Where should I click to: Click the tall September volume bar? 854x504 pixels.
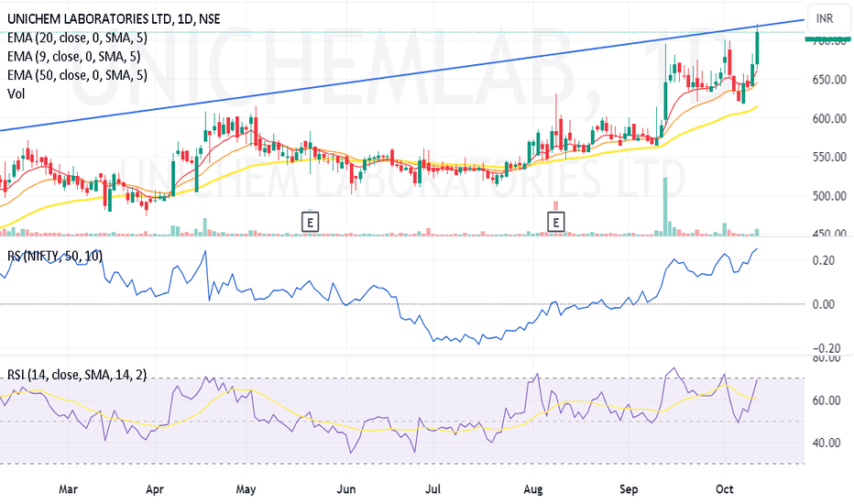coord(665,206)
